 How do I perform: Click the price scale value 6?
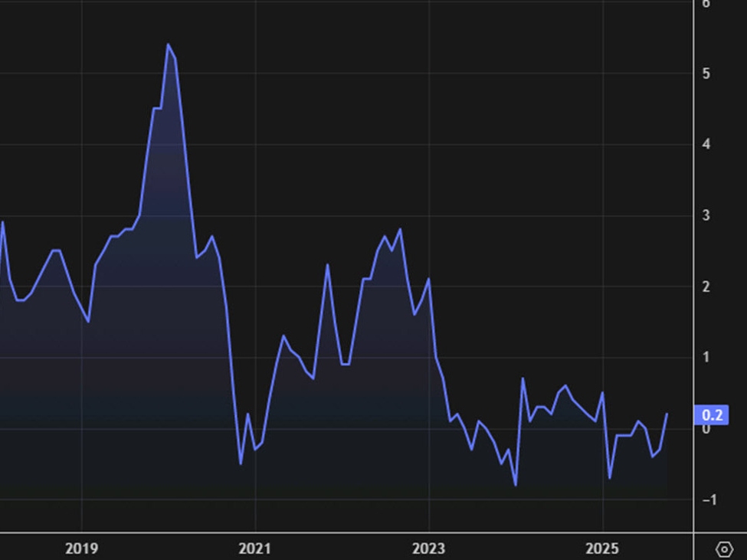pos(706,4)
